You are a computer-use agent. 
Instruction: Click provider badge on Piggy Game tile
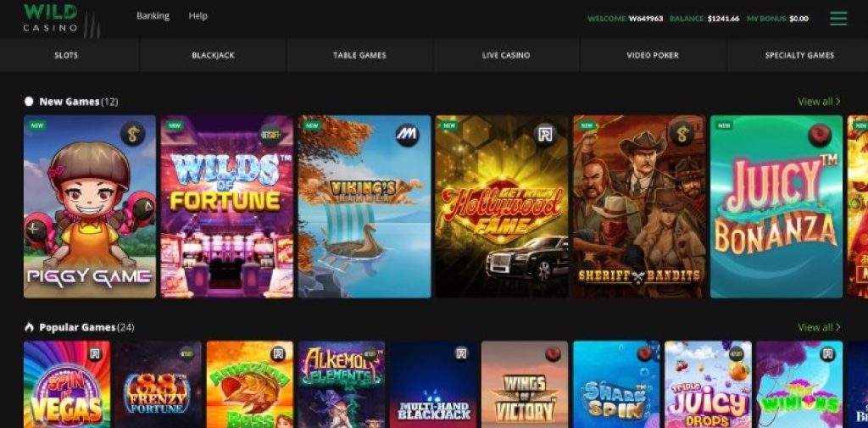click(133, 133)
